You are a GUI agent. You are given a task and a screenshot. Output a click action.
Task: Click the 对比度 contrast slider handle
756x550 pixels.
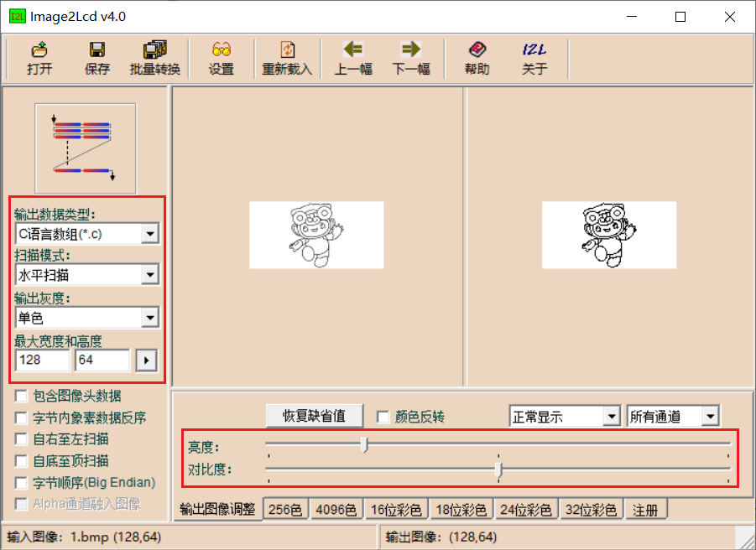click(x=498, y=470)
